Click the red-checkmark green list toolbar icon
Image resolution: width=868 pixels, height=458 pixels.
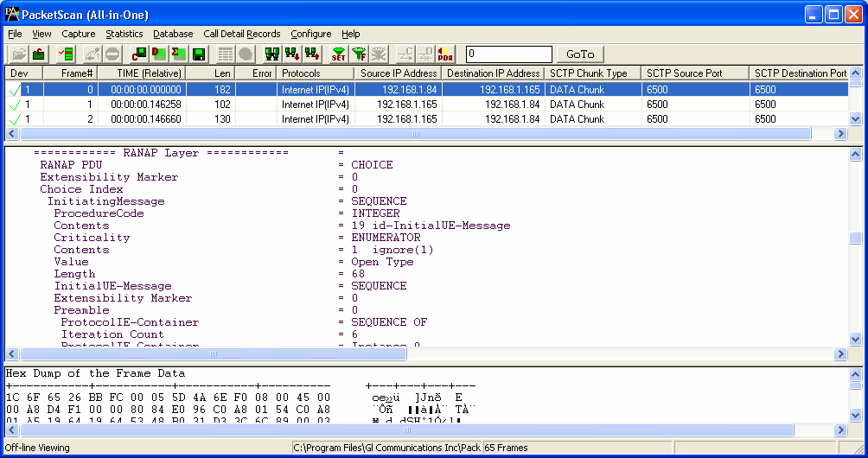click(66, 54)
